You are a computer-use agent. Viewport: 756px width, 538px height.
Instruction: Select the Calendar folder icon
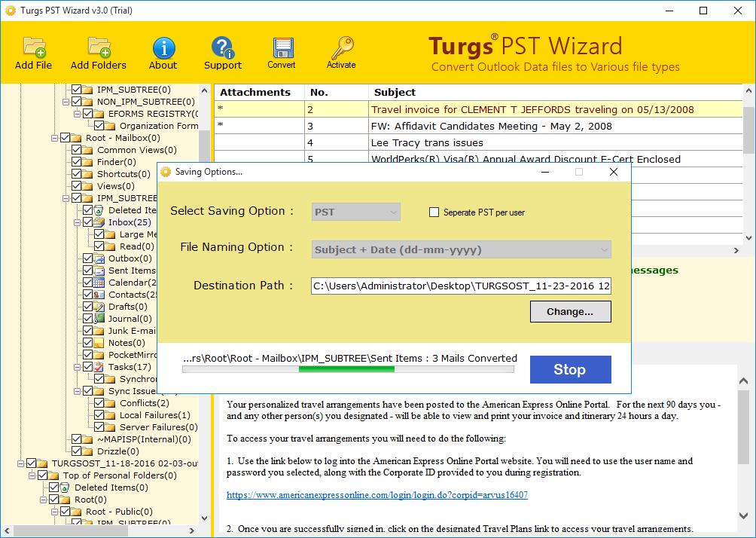[x=99, y=283]
